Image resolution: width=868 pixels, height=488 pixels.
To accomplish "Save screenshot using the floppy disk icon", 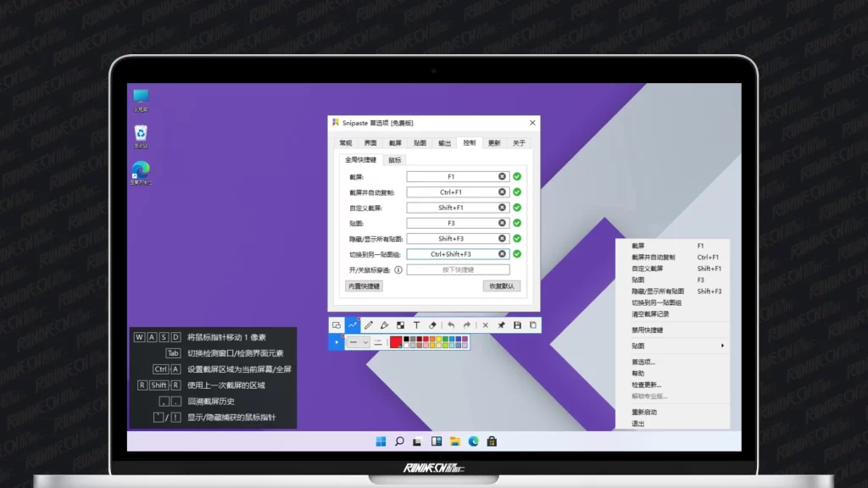I will click(517, 325).
